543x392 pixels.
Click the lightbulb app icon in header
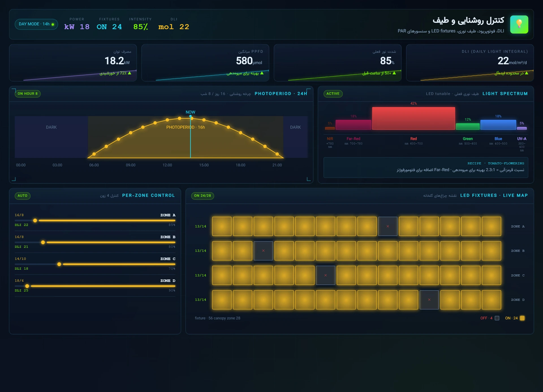coord(519,24)
